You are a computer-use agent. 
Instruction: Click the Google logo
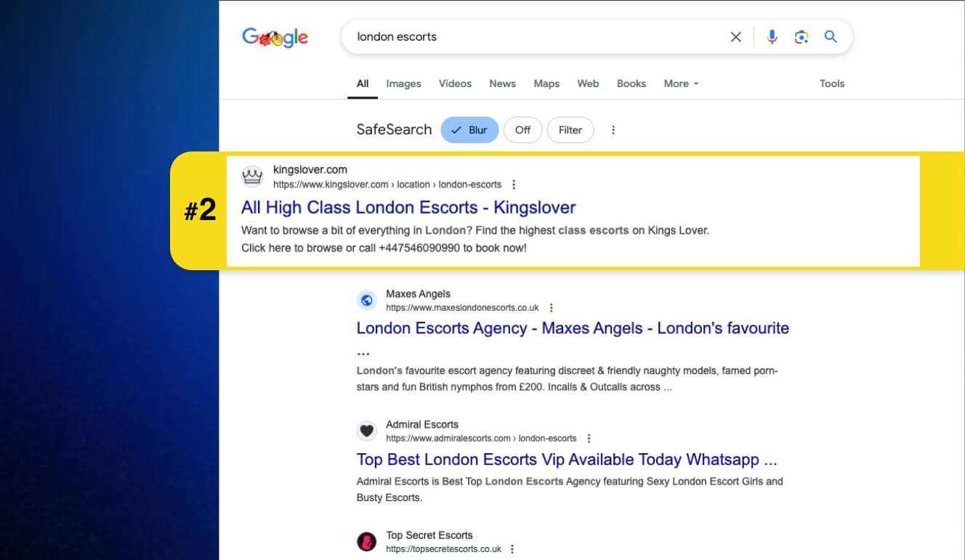coord(275,38)
